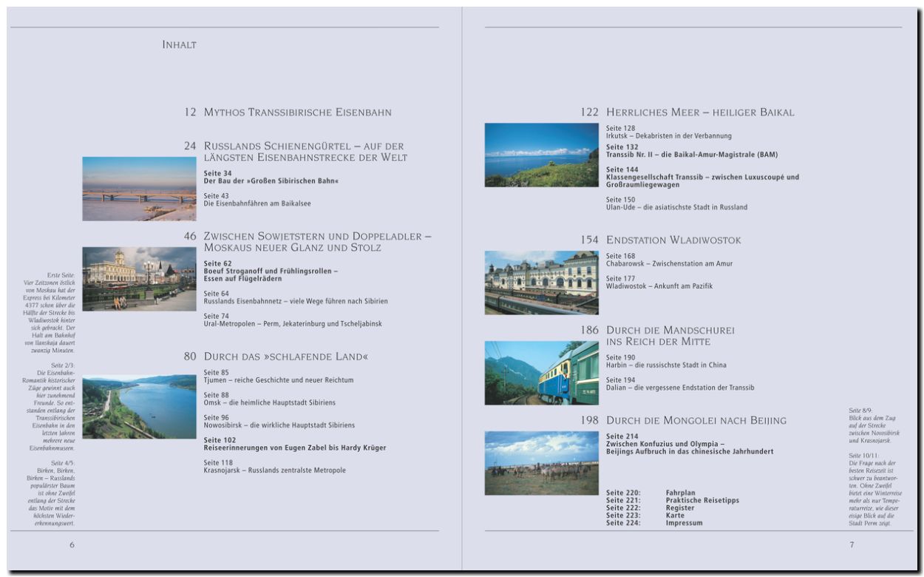Select 'Herrliches Meer – heiliger Baikal' chapter
Image resolution: width=924 pixels, height=577 pixels.
[699, 112]
